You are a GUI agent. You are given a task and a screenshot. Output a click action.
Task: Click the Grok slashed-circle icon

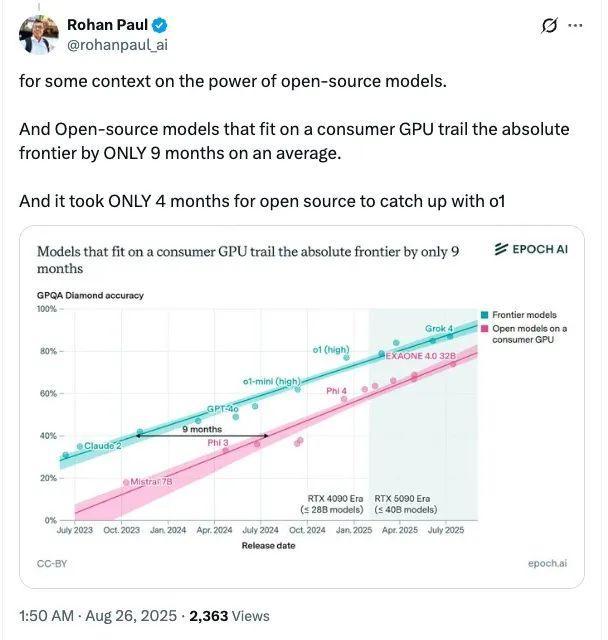(x=547, y=27)
